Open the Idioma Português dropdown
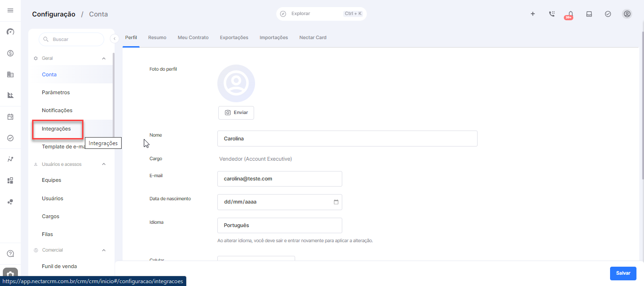Image resolution: width=644 pixels, height=286 pixels. click(280, 225)
